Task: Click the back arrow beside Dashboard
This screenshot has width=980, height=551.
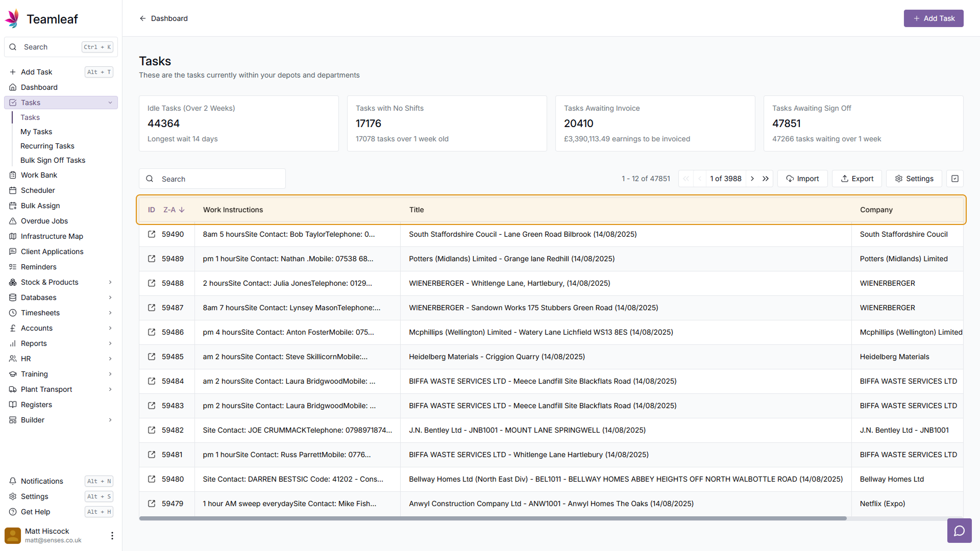Action: click(x=143, y=18)
